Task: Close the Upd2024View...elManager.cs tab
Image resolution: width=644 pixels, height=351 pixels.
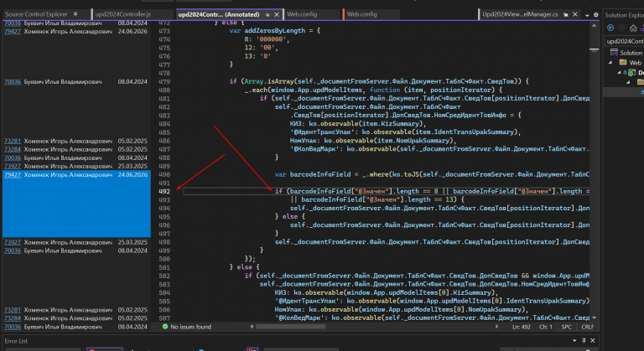Action: tap(575, 14)
